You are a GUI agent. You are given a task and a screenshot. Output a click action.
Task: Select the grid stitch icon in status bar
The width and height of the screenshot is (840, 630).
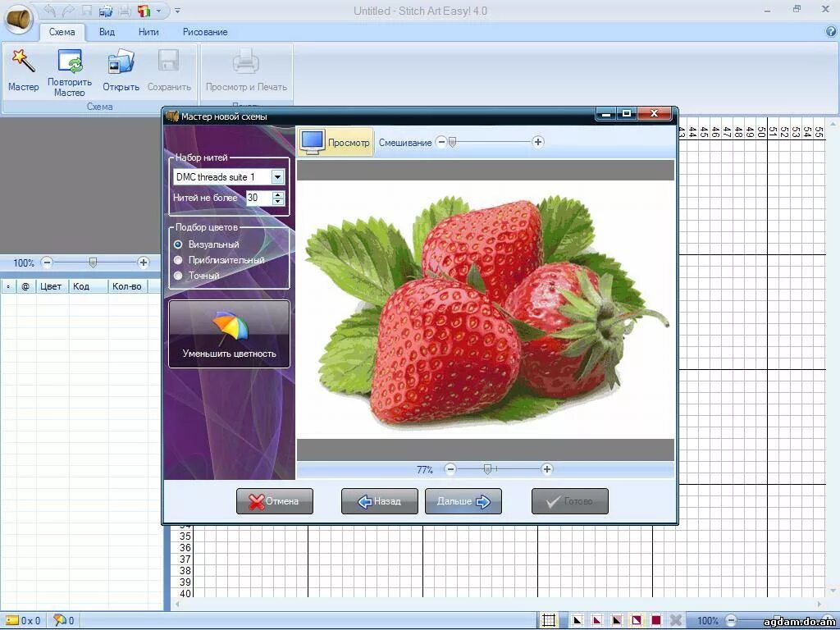(550, 620)
